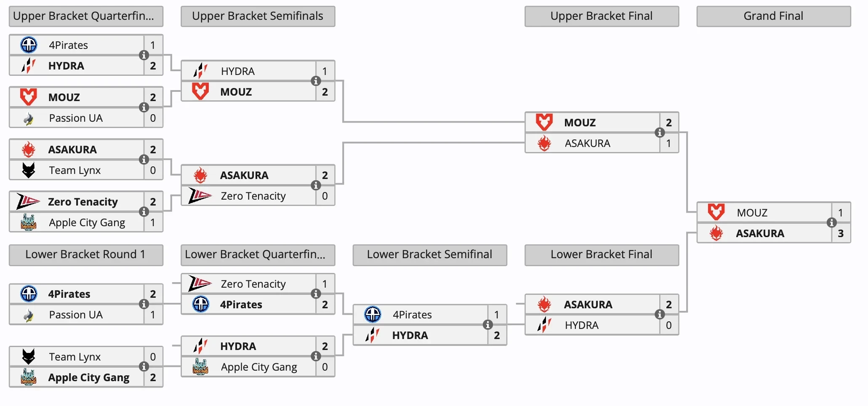Select the Grand Final header
Viewport: 868px width, 406px height.
[x=773, y=16]
